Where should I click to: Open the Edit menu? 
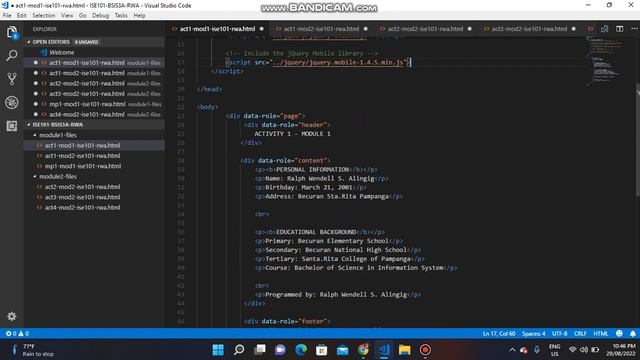(x=22, y=15)
